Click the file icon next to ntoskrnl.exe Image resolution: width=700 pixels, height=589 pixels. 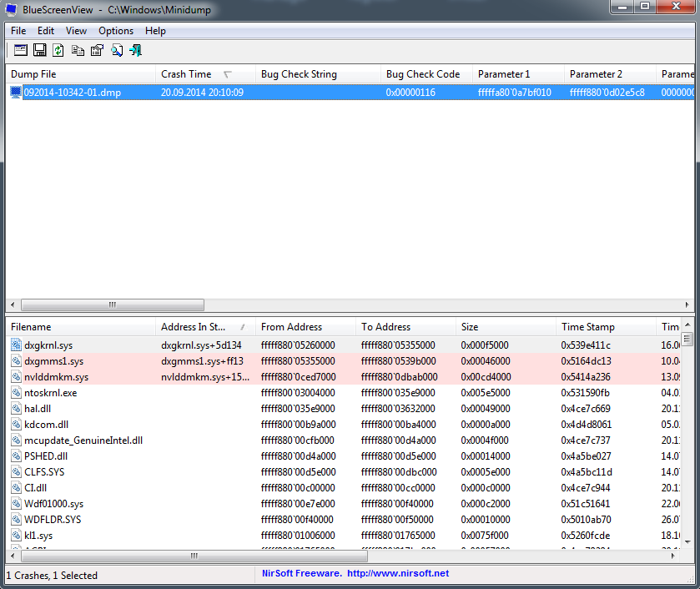(x=17, y=392)
